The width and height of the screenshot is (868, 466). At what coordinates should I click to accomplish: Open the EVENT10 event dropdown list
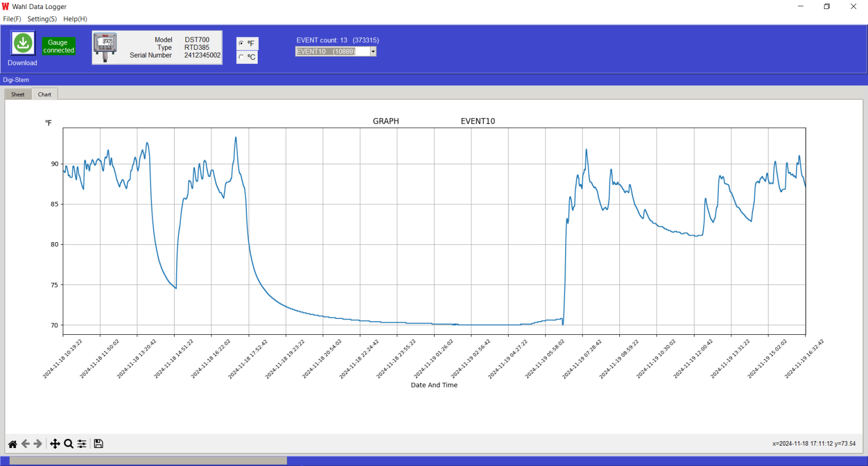point(373,51)
